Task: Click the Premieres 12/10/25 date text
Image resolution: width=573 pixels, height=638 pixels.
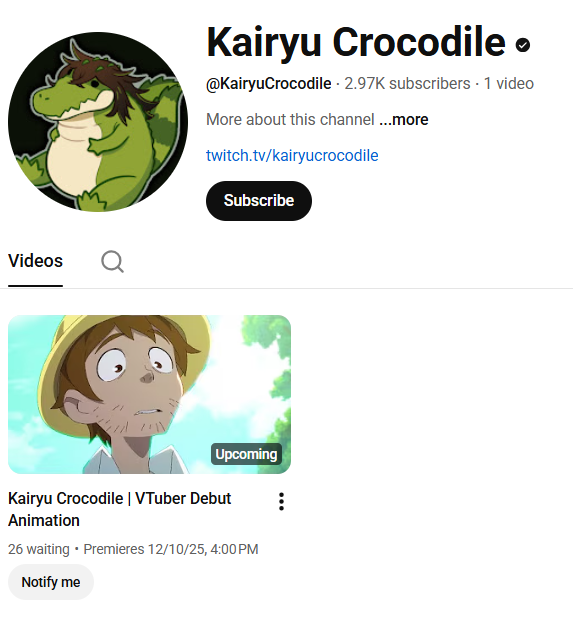Action: [x=171, y=549]
